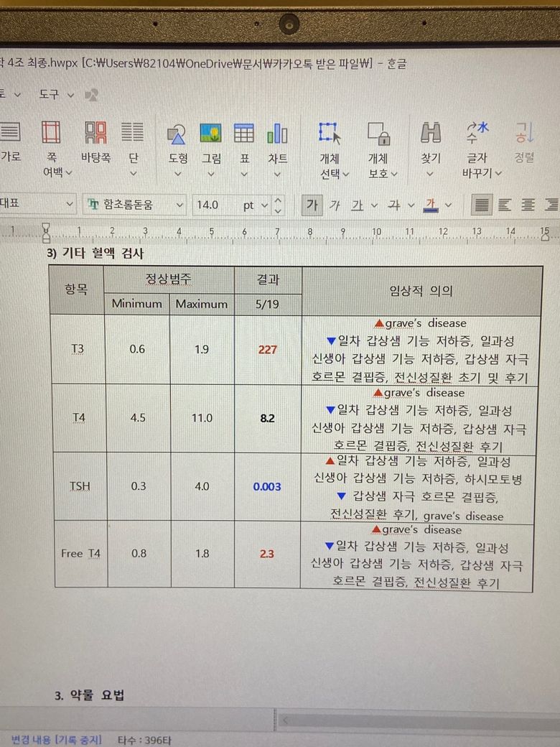This screenshot has height=747, width=560.
Task: Open 찾기 binoculars find tool
Action: pyautogui.click(x=430, y=134)
